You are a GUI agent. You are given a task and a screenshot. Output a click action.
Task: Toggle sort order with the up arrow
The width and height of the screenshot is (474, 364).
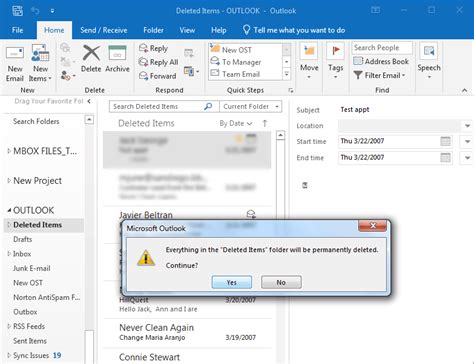265,124
